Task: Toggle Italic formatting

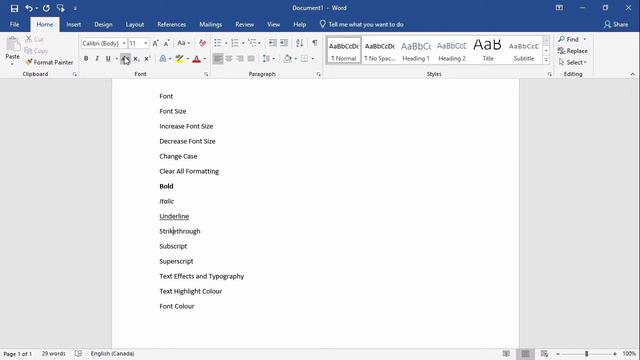Action: (97, 59)
